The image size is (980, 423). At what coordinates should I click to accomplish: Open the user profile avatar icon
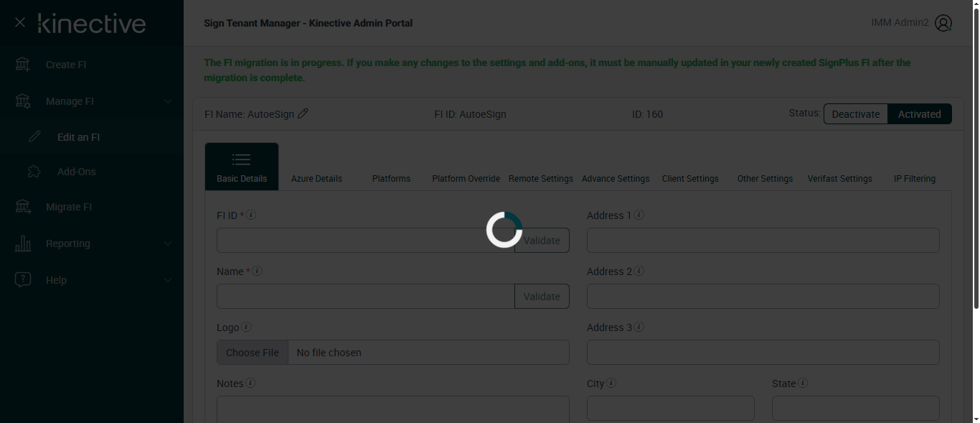pyautogui.click(x=943, y=23)
